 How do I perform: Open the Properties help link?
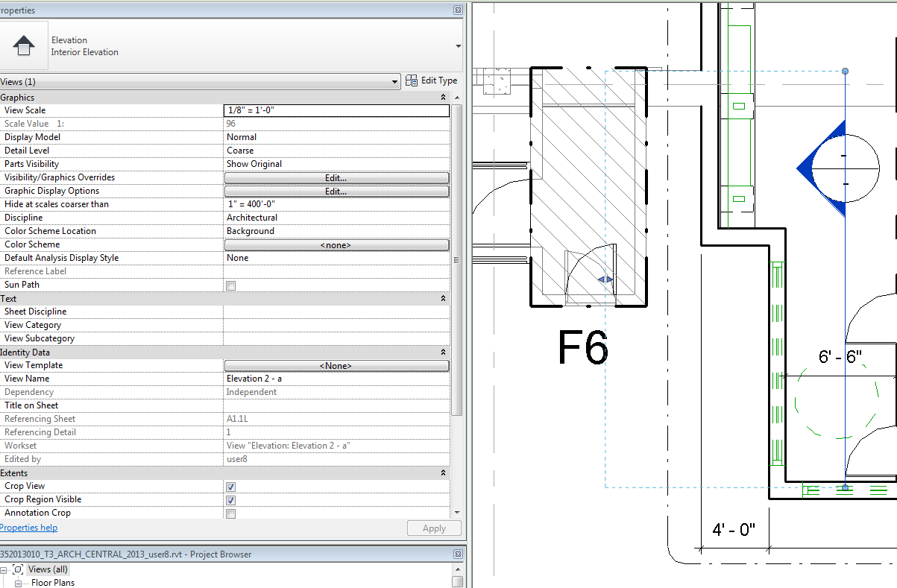point(28,528)
